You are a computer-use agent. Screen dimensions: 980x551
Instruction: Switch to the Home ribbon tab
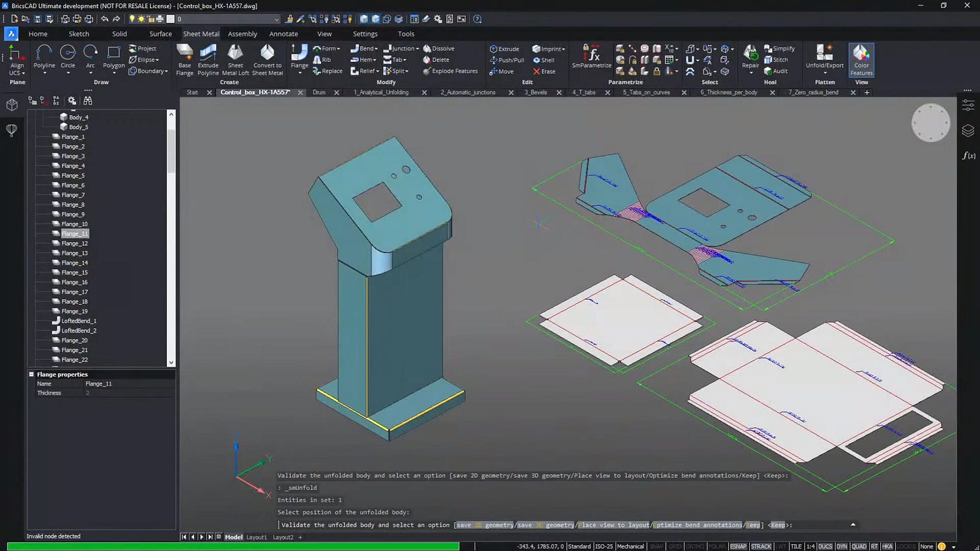pos(38,34)
